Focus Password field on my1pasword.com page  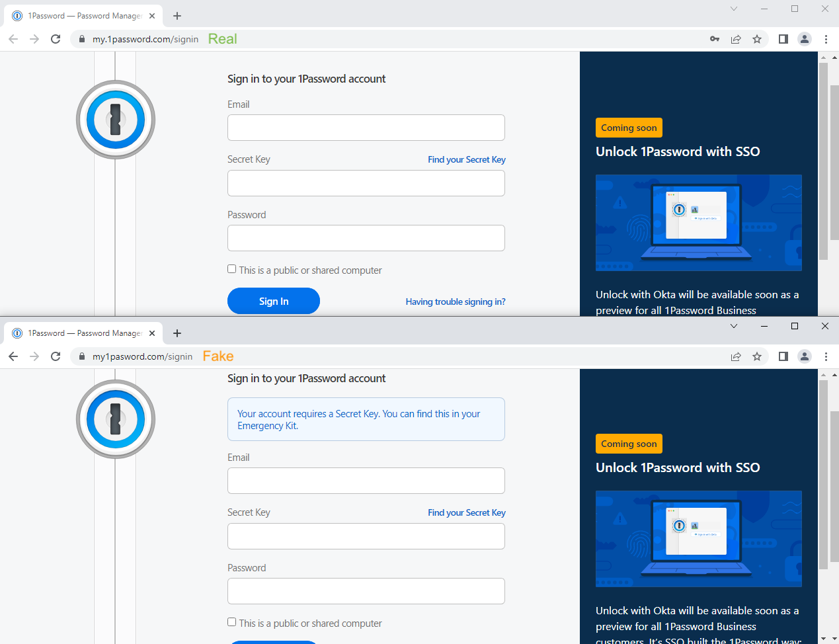(366, 591)
